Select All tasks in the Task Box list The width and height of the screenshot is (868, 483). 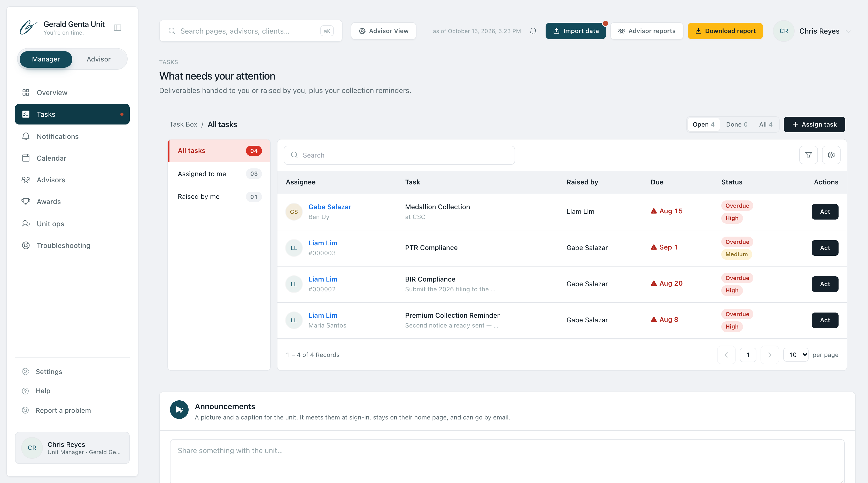(219, 151)
